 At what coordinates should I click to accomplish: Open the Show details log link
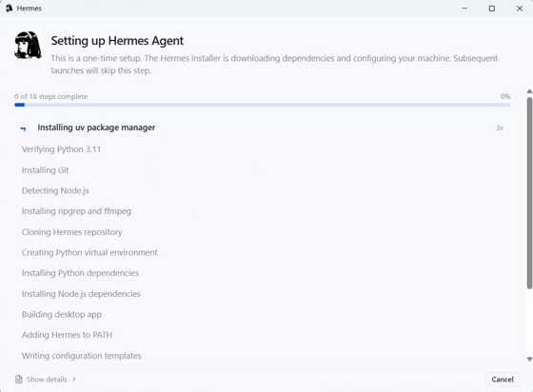(47, 379)
